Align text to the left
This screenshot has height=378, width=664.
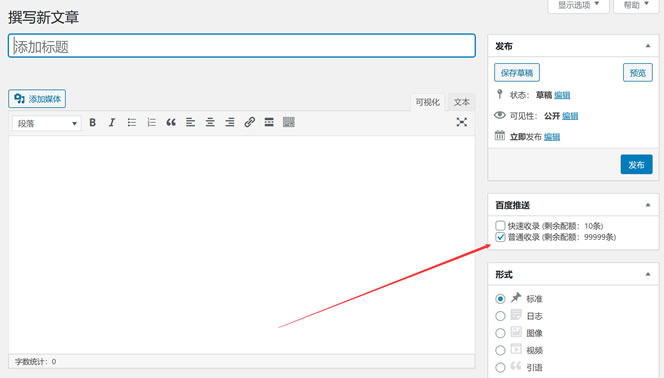tap(191, 123)
